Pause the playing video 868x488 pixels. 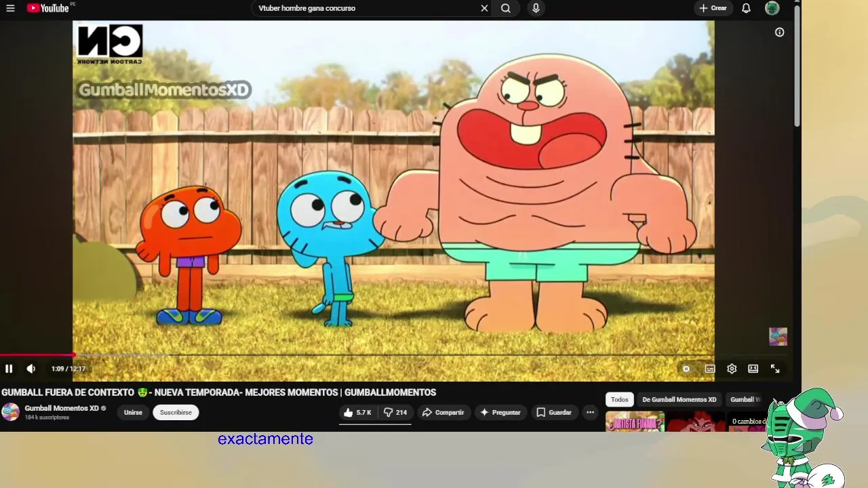[9, 369]
